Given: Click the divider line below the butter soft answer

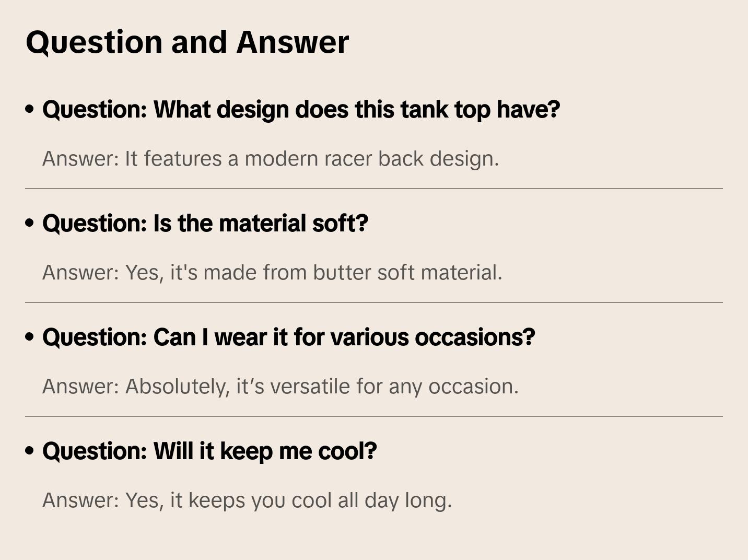Looking at the screenshot, I should tap(374, 302).
